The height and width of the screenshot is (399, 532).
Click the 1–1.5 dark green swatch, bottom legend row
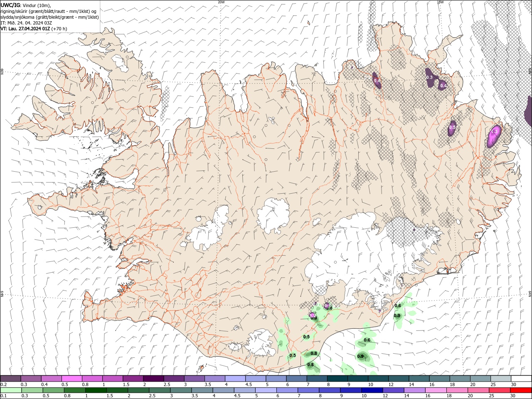(x=96, y=390)
